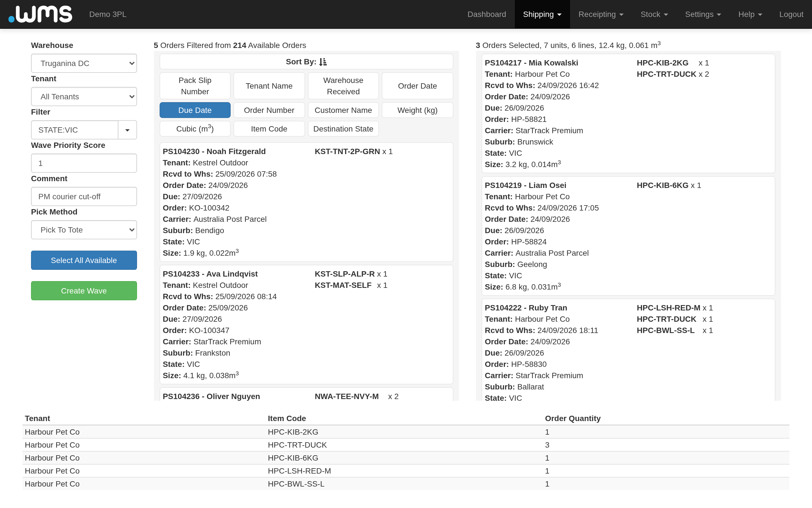Image resolution: width=812 pixels, height=508 pixels.
Task: Go to the Dashboard page
Action: [x=487, y=14]
